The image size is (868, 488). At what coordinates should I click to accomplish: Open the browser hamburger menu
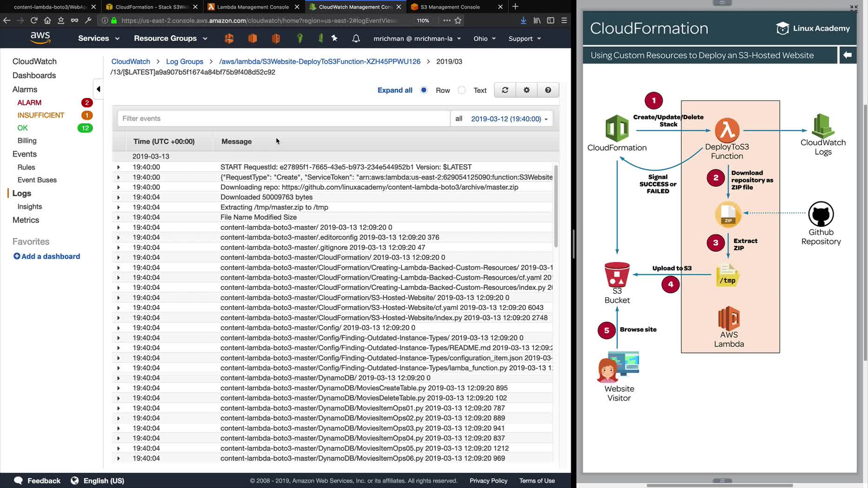pos(564,20)
